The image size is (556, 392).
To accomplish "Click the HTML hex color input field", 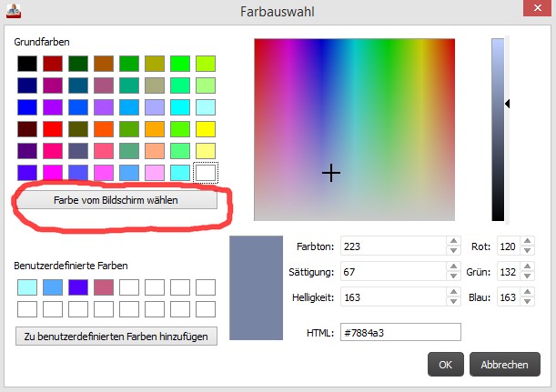I will pos(399,333).
